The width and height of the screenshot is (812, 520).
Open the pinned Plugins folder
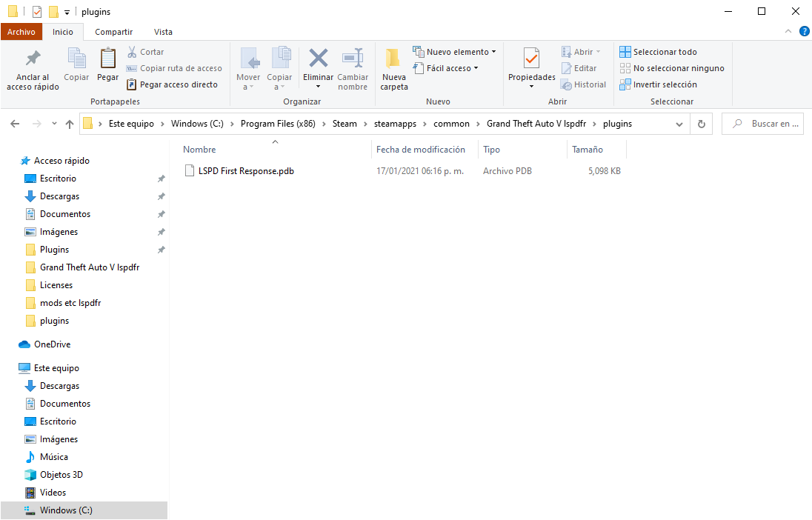point(54,250)
